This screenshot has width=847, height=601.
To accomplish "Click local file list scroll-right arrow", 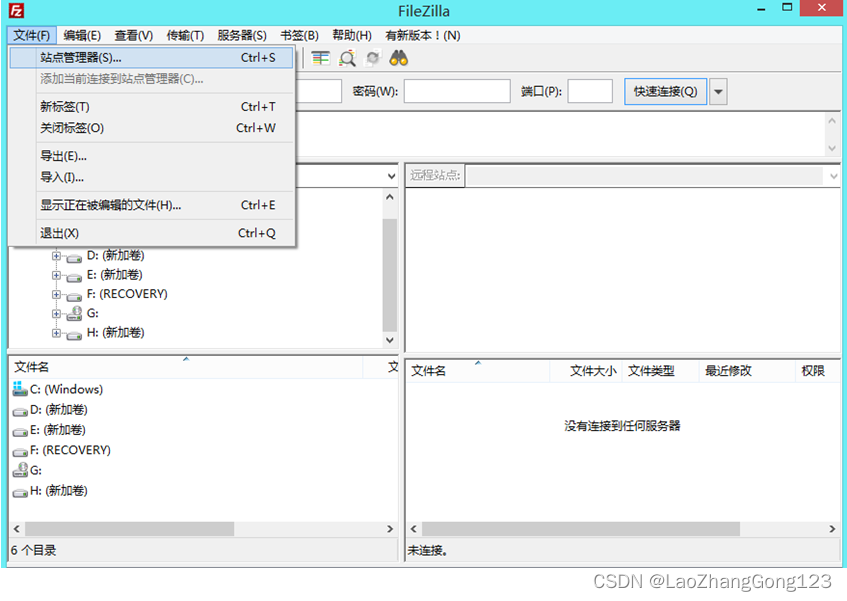I will pos(390,529).
